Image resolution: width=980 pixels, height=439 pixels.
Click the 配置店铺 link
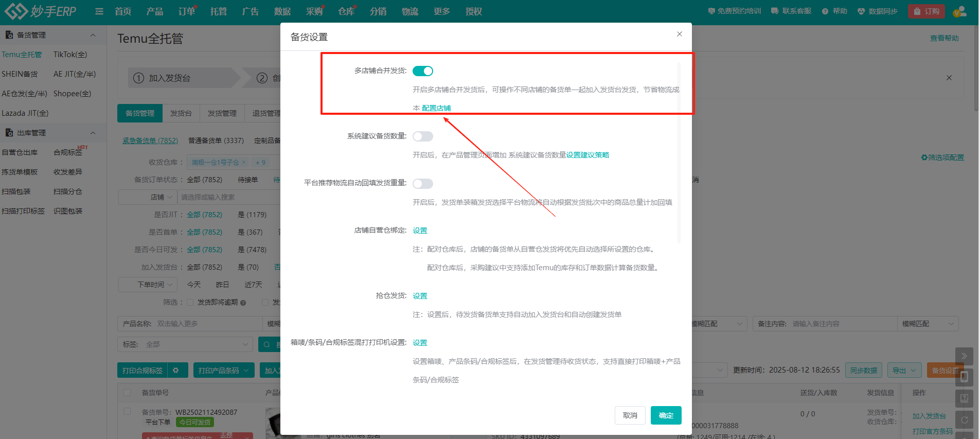[x=436, y=108]
